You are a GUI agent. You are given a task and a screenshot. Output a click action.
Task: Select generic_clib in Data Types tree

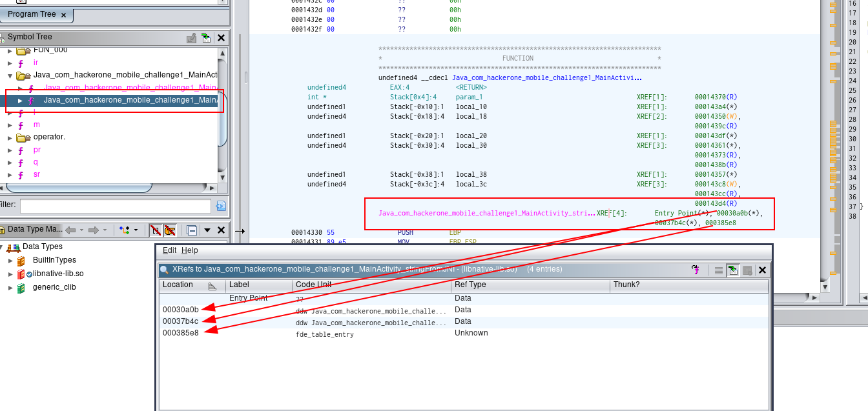54,287
